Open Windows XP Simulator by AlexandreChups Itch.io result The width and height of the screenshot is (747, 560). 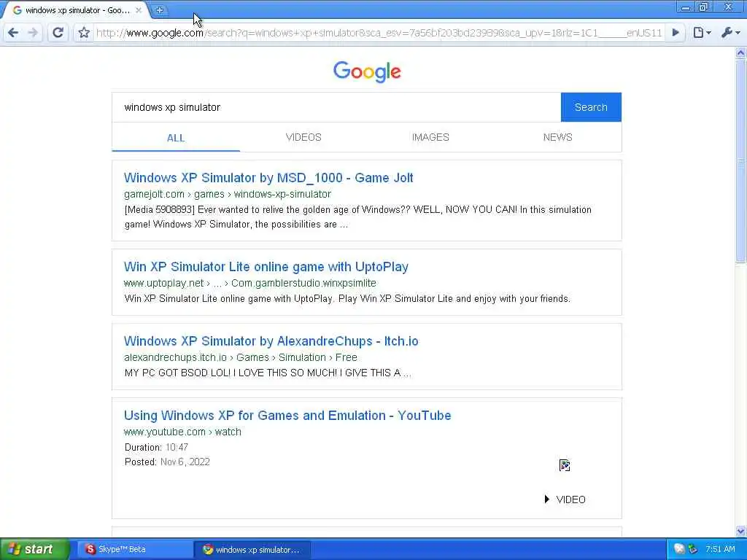[x=271, y=341]
